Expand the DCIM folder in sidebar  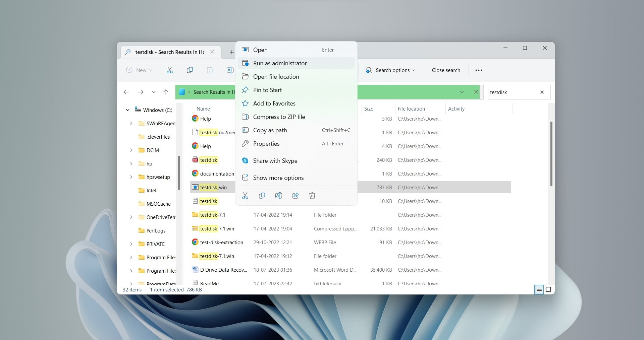click(x=131, y=150)
